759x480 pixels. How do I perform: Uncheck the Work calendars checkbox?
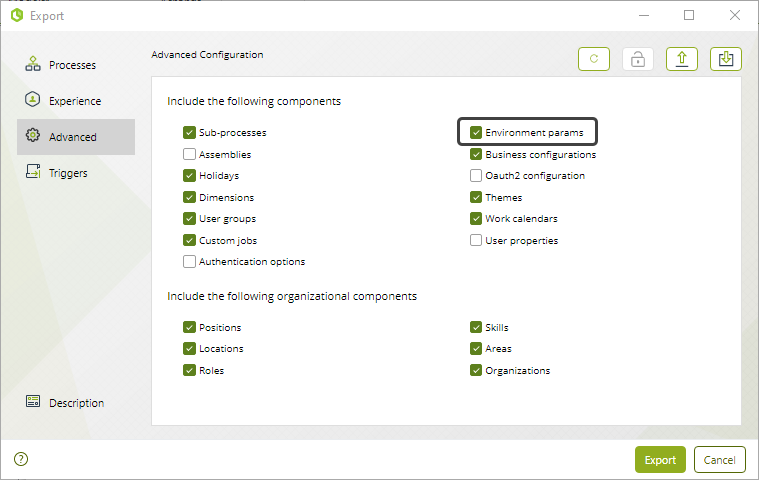(x=476, y=219)
